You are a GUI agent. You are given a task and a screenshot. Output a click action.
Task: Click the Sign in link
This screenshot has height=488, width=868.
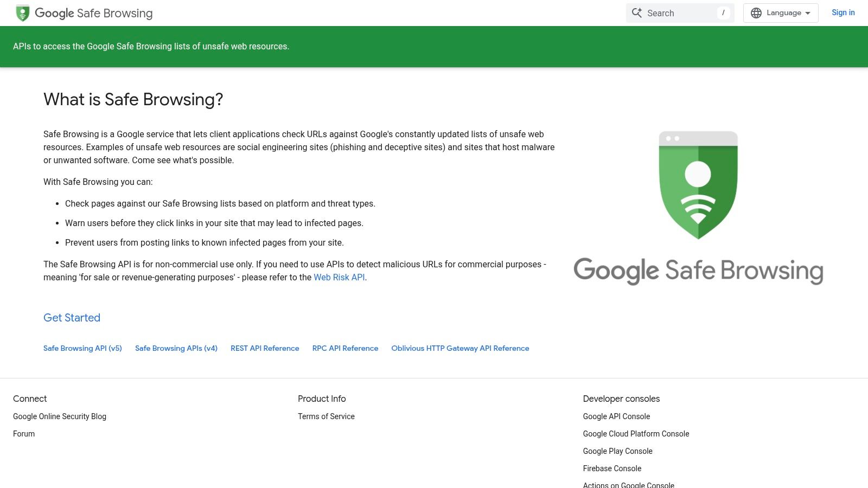point(843,12)
